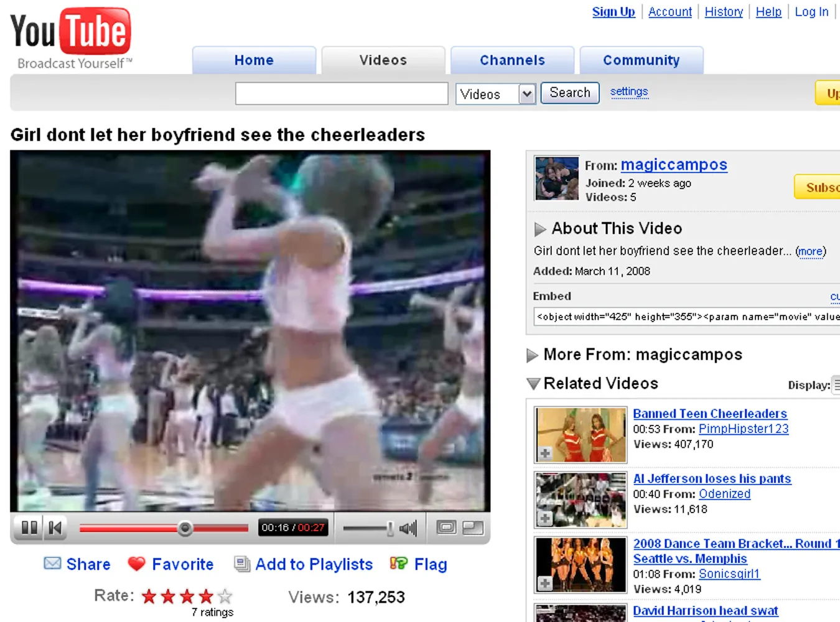Rate the video five stars

225,596
